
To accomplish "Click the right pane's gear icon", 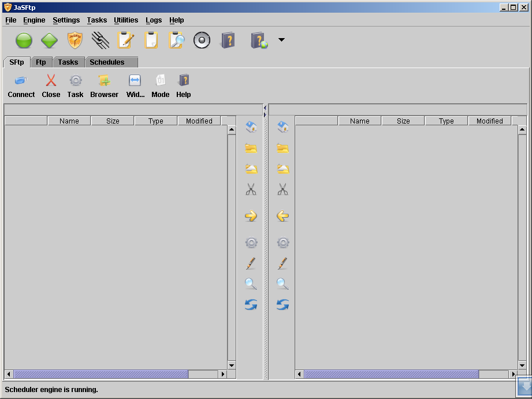I will pyautogui.click(x=283, y=243).
